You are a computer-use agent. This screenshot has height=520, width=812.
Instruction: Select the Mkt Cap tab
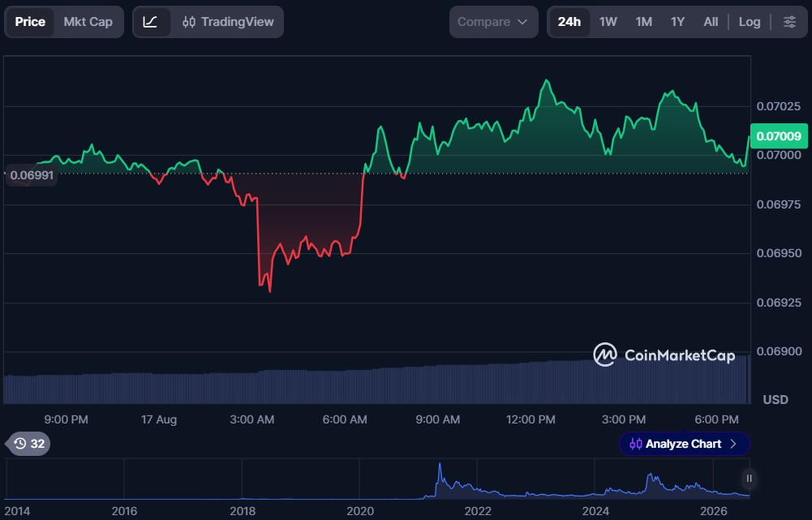coord(88,22)
